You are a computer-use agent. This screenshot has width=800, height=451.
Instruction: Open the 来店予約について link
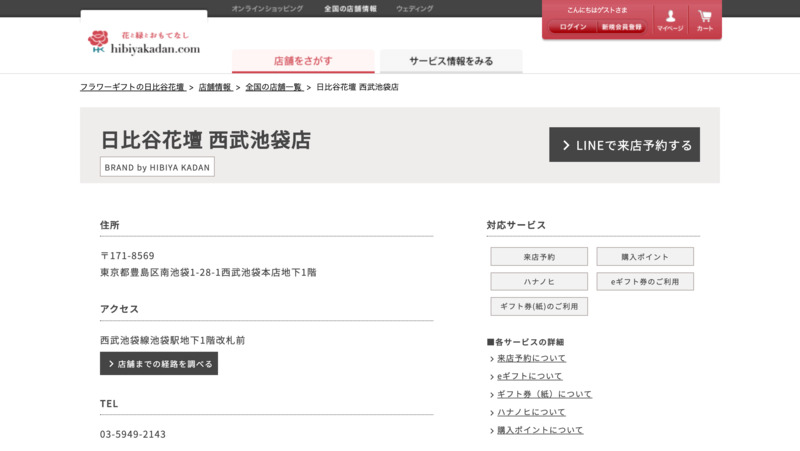pos(531,358)
